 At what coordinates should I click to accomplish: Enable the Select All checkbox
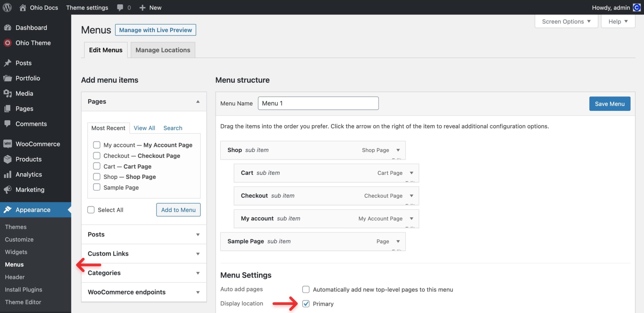pyautogui.click(x=91, y=210)
